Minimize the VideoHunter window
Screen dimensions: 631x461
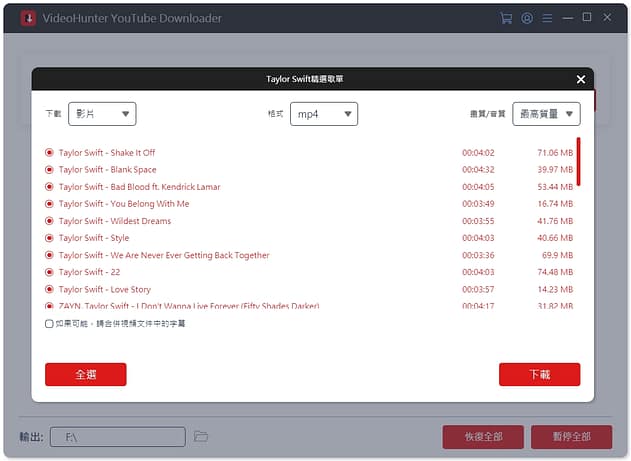567,18
